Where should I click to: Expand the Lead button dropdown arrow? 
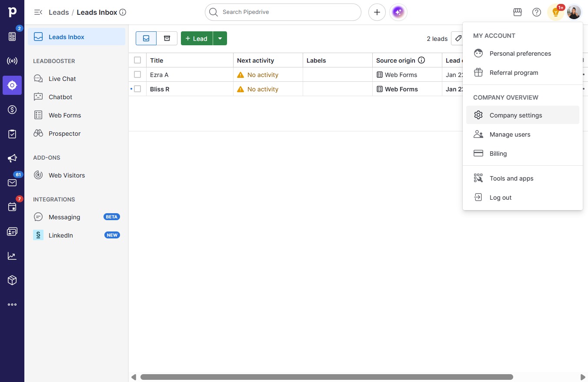[220, 38]
